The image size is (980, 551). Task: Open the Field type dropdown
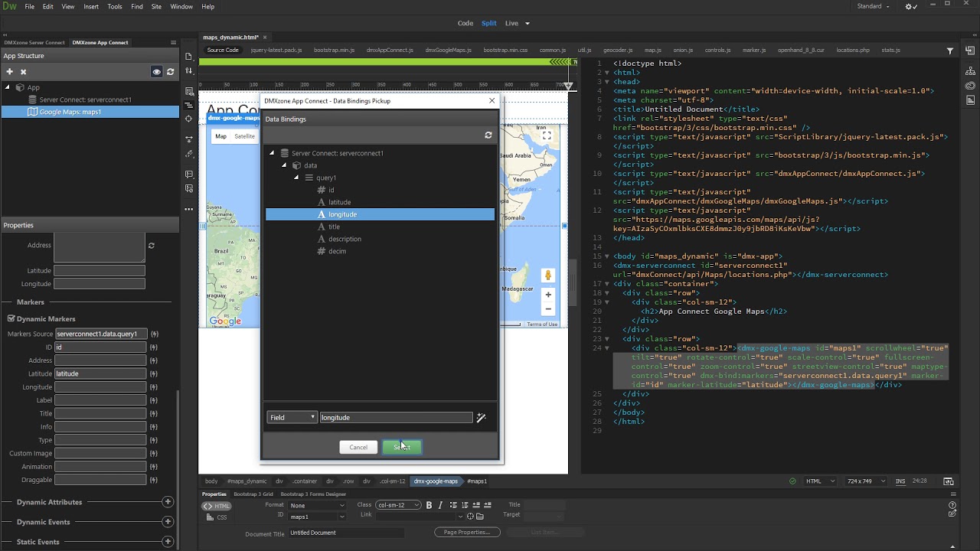pos(292,417)
